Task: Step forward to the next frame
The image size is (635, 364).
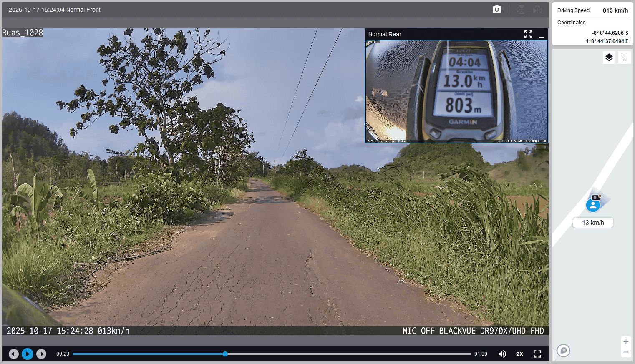Action: click(x=41, y=354)
